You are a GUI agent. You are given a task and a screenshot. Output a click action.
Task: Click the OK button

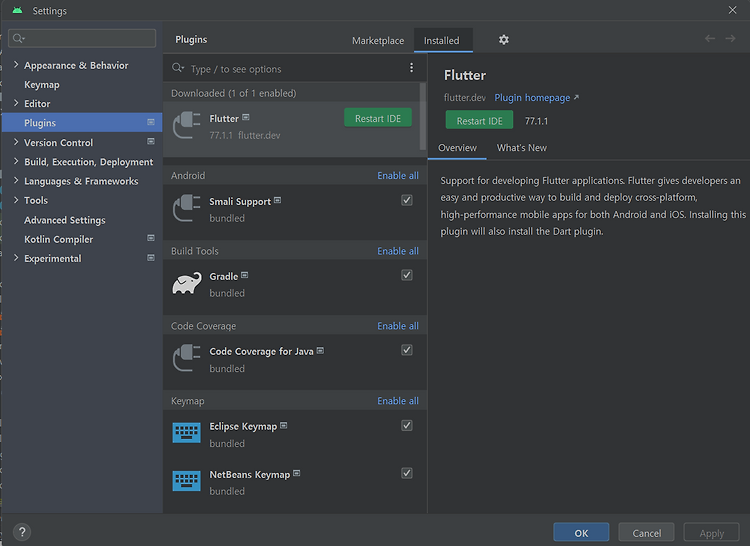coord(581,532)
